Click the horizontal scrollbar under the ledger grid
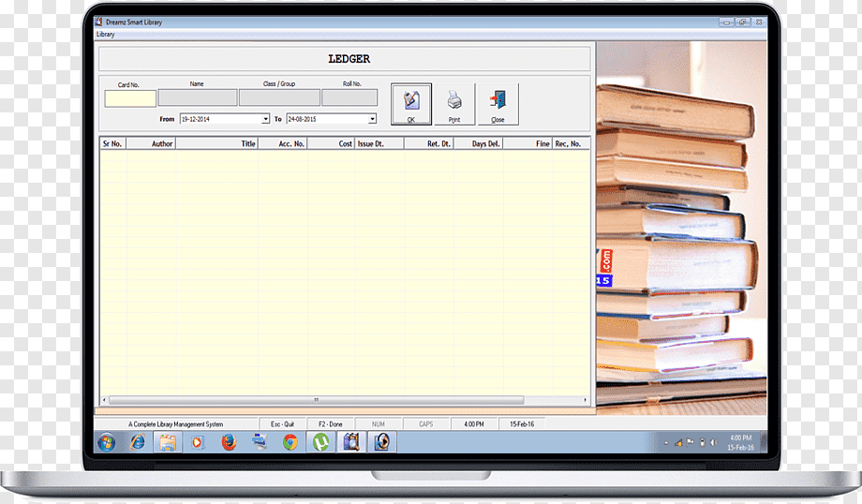The width and height of the screenshot is (862, 504). pos(344,400)
